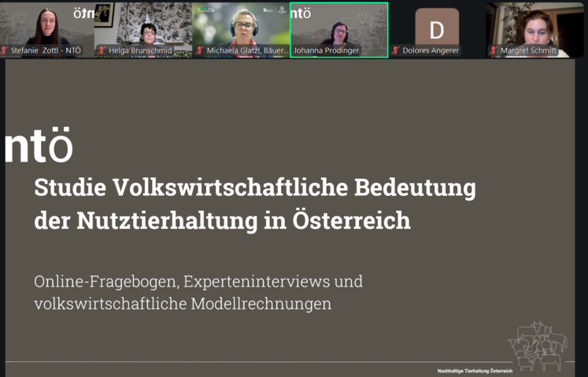
Task: Click footer text 'Nachhaltige Tierhaltung Österreich'
Action: point(475,371)
